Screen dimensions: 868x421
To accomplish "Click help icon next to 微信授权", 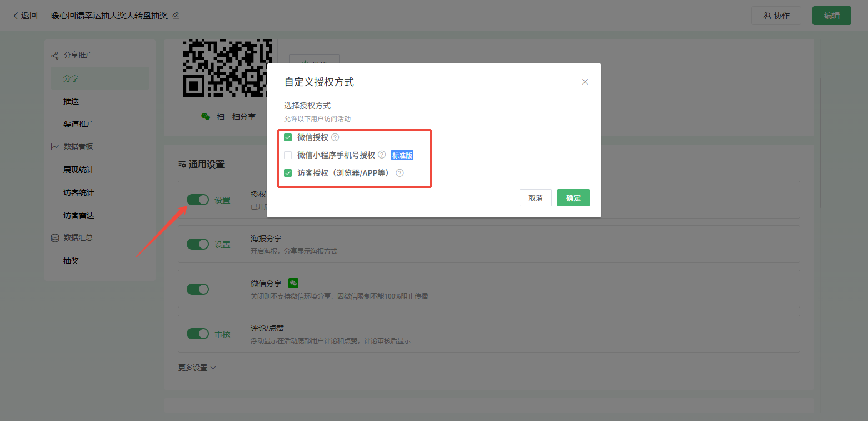I will pyautogui.click(x=335, y=137).
